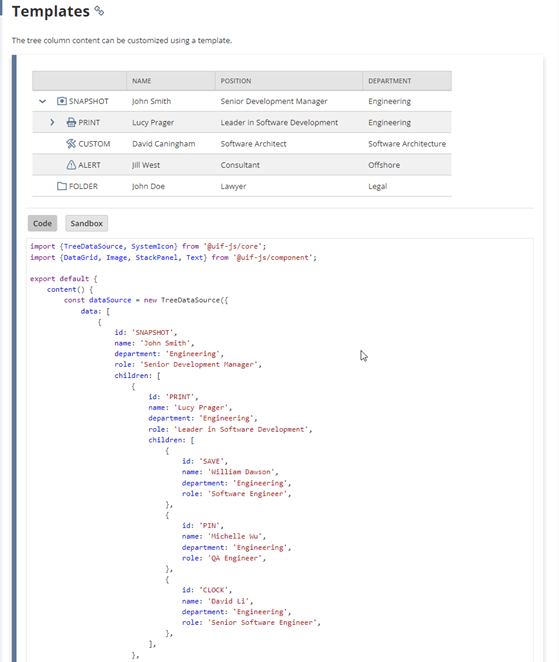Click the Software Architecture department cell
The width and height of the screenshot is (559, 662).
click(x=407, y=144)
